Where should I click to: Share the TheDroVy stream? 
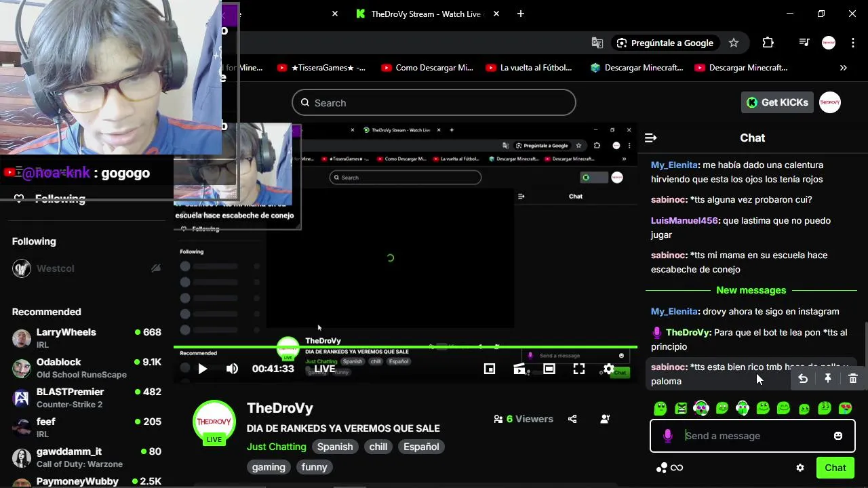[572, 419]
